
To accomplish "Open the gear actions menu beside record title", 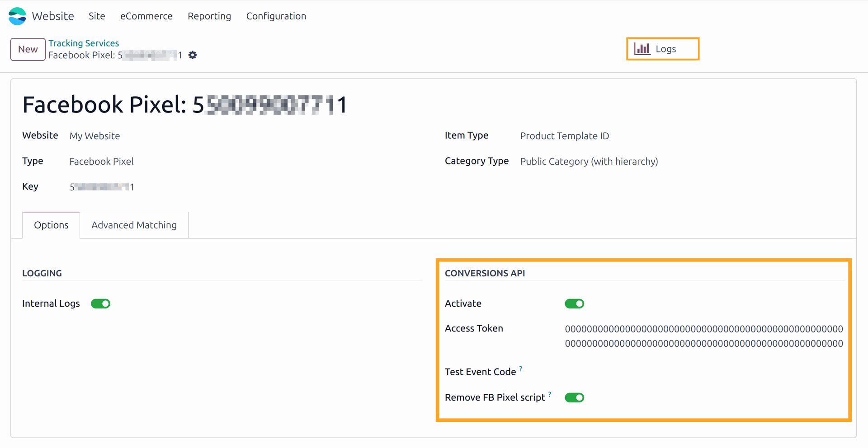I will [x=193, y=55].
